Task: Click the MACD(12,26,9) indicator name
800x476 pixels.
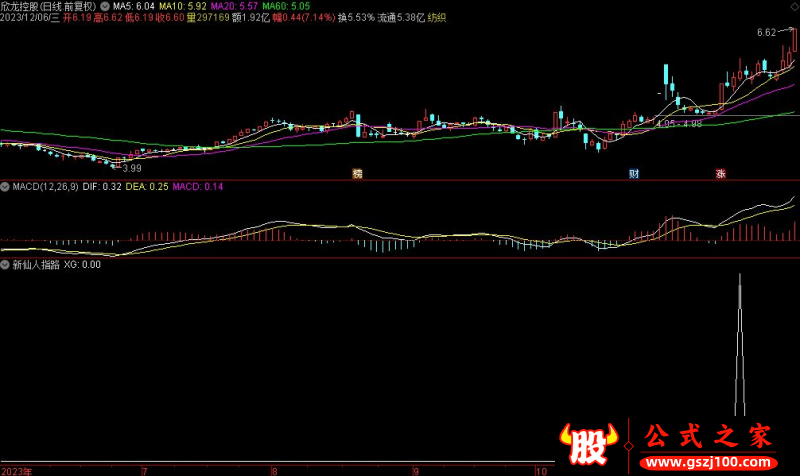Action: (45, 187)
